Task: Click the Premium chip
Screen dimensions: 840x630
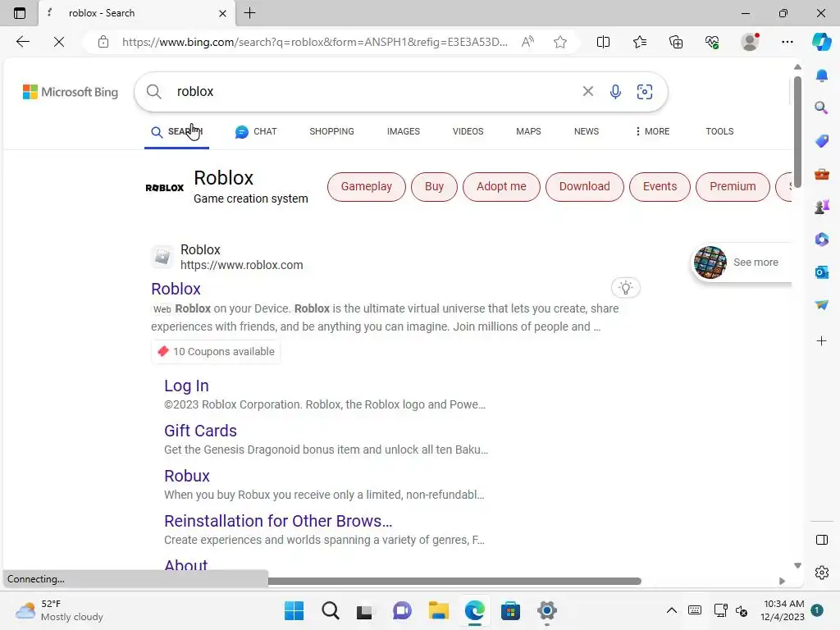Action: pos(733,186)
